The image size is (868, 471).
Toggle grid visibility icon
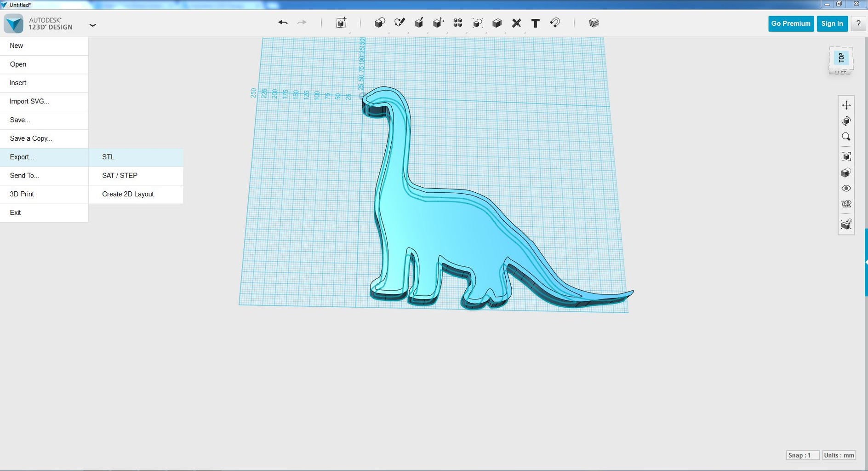click(846, 204)
